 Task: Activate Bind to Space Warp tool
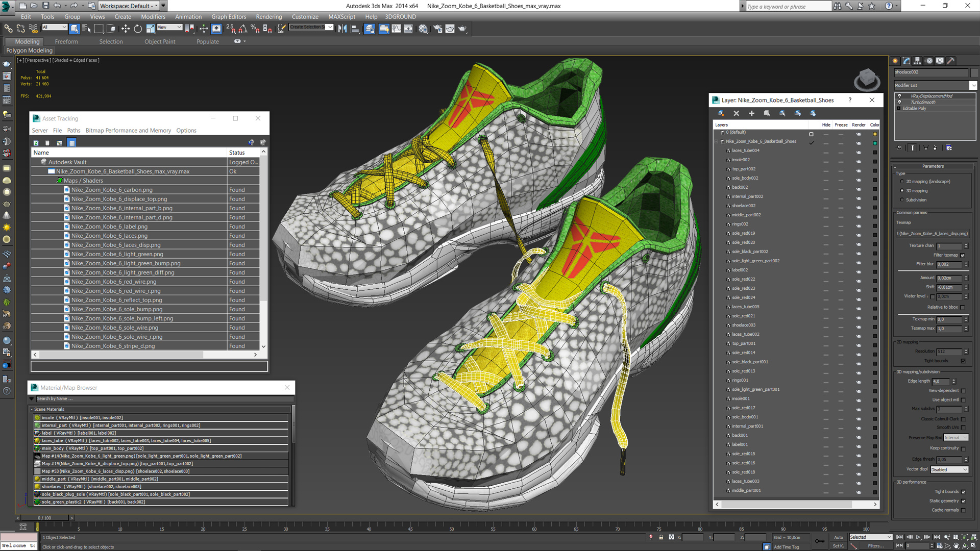(x=33, y=29)
